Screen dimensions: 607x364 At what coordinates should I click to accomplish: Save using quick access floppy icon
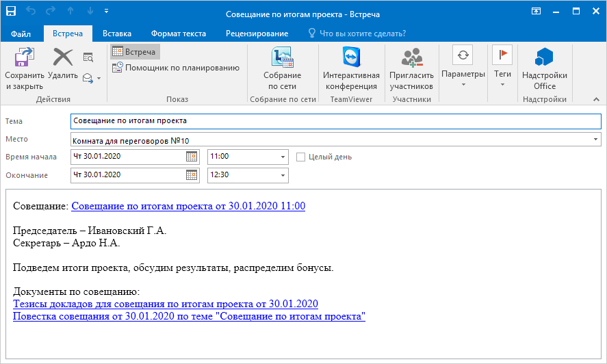tap(11, 12)
